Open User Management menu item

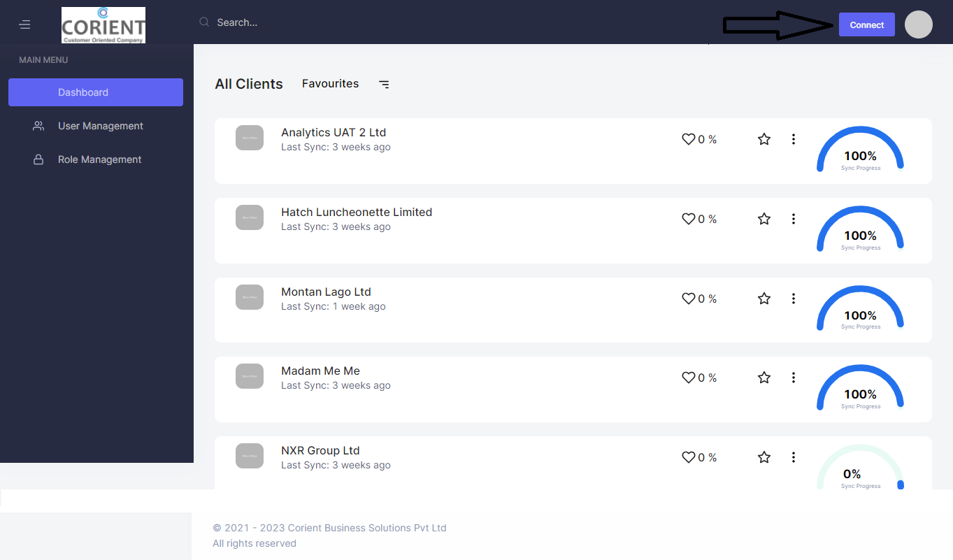96,126
